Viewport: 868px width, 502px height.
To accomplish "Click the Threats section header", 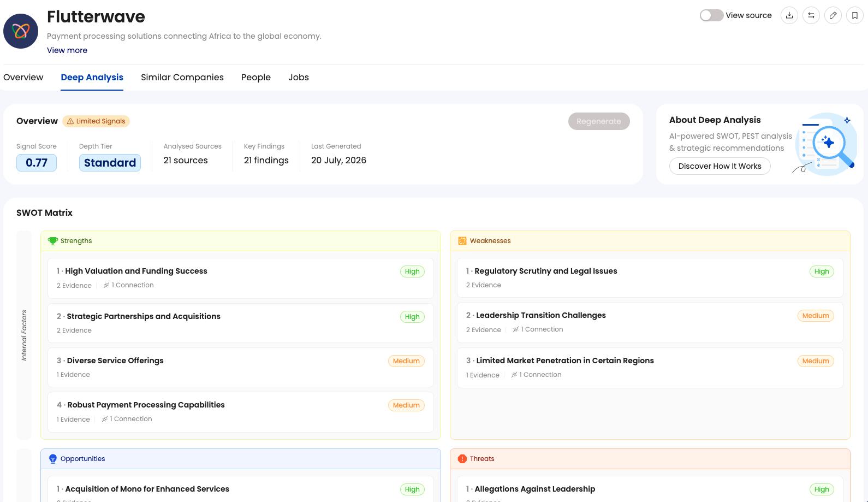I will pyautogui.click(x=650, y=459).
